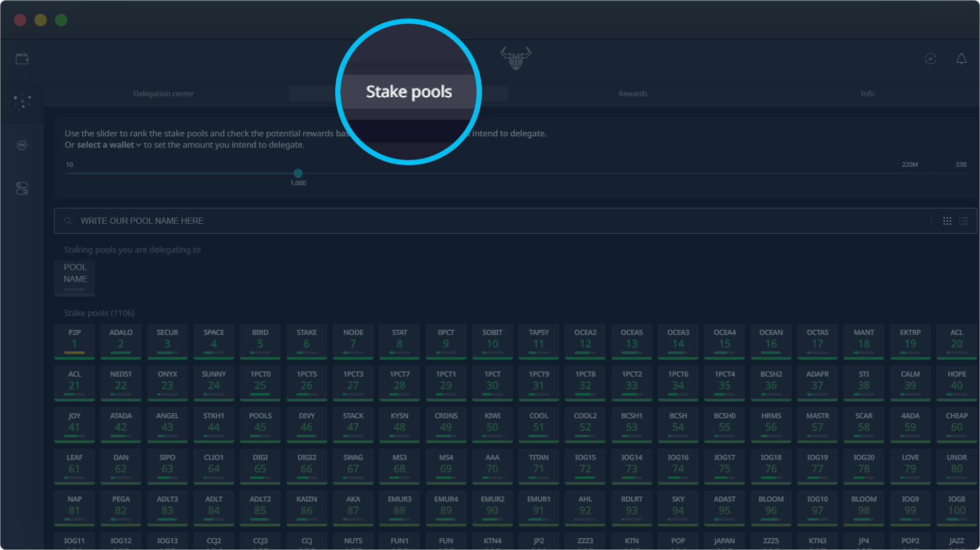Click the search magnifier icon
Screen dimensions: 980x550
68,221
